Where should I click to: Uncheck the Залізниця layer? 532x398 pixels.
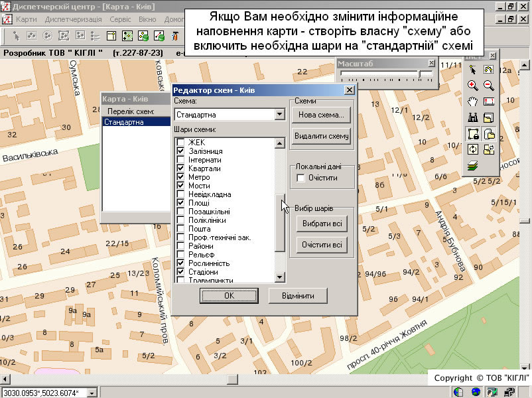click(x=180, y=151)
